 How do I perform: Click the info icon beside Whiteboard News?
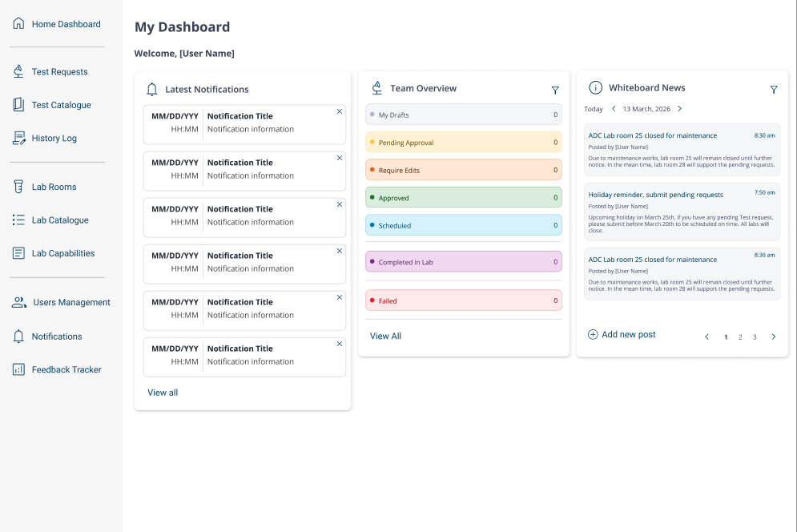coord(595,87)
